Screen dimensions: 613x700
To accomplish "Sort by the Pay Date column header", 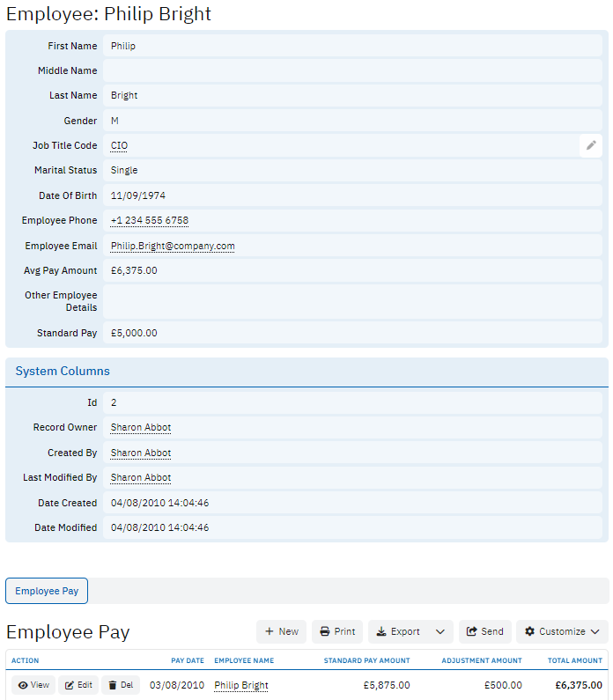I will 188,660.
